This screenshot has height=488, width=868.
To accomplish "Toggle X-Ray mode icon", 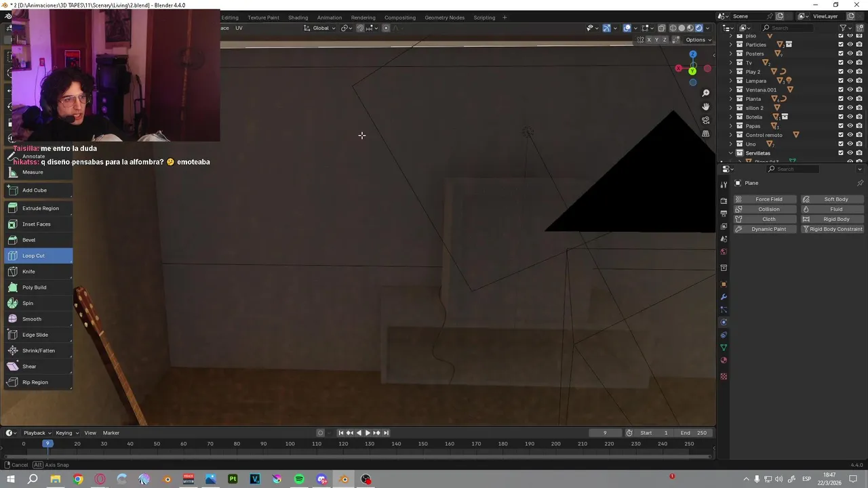I will (661, 28).
